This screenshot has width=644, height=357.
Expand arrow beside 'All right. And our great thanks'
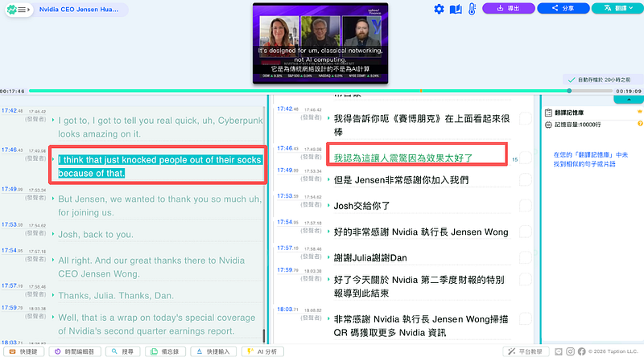tap(53, 260)
